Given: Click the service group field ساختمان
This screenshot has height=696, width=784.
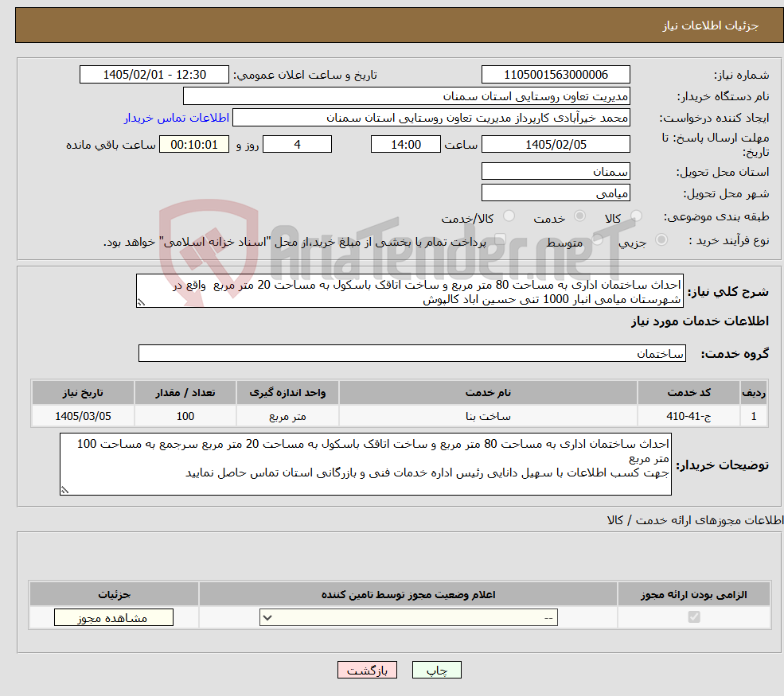Looking at the screenshot, I should click(x=412, y=353).
